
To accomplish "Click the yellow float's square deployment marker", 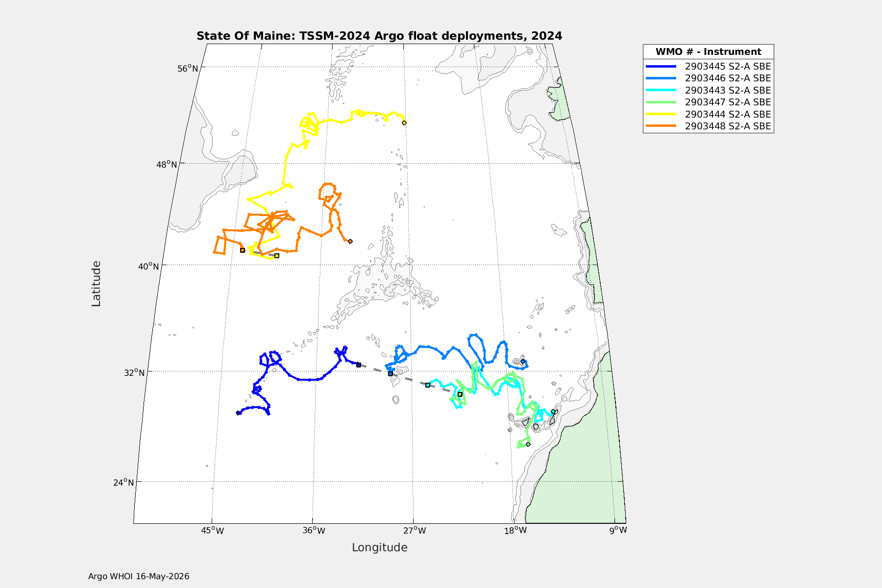I will (277, 256).
